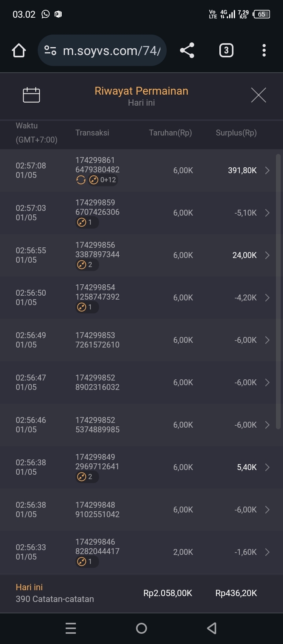This screenshot has width=283, height=644.
Task: Expand the -1,60K surplus row chevron
Action: coord(267,552)
